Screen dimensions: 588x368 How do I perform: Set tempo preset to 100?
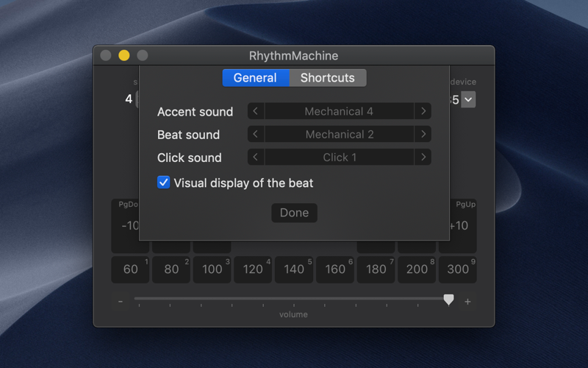point(212,269)
